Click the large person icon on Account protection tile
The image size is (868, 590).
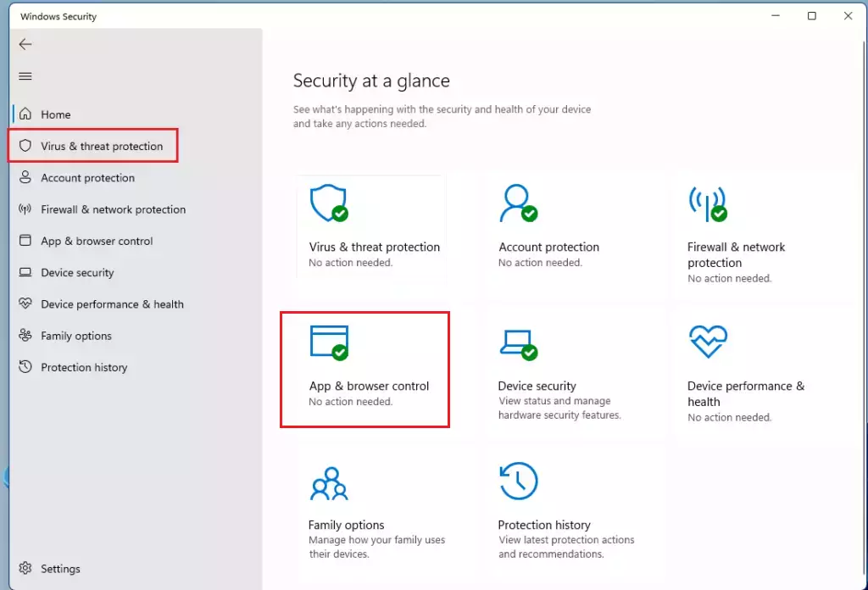[518, 203]
